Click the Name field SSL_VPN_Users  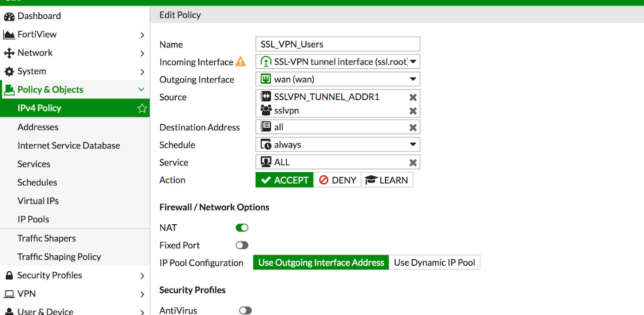coord(338,44)
